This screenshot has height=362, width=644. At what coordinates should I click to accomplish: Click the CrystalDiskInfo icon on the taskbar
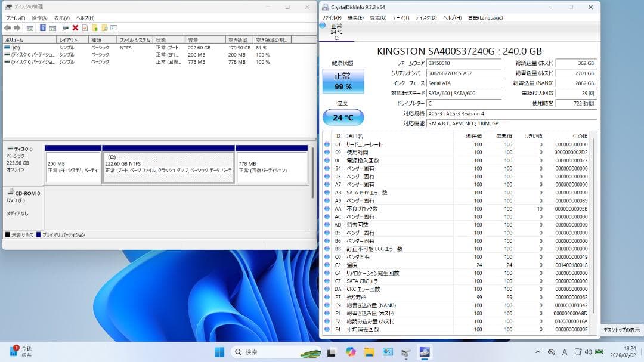point(424,351)
